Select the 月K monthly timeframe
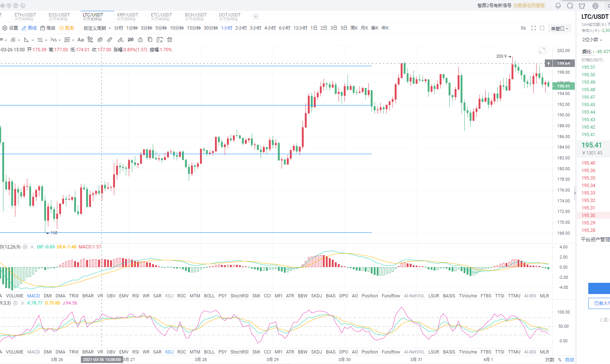The height and width of the screenshot is (364, 610). pos(364,28)
